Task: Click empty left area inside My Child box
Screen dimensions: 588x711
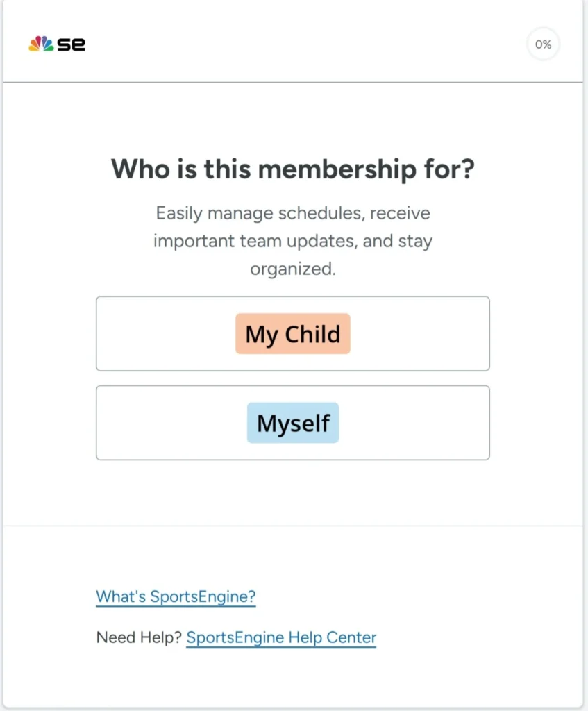Action: (160, 334)
